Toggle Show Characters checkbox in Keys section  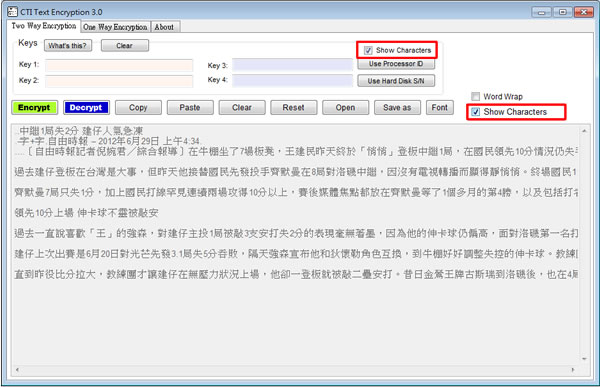point(368,50)
